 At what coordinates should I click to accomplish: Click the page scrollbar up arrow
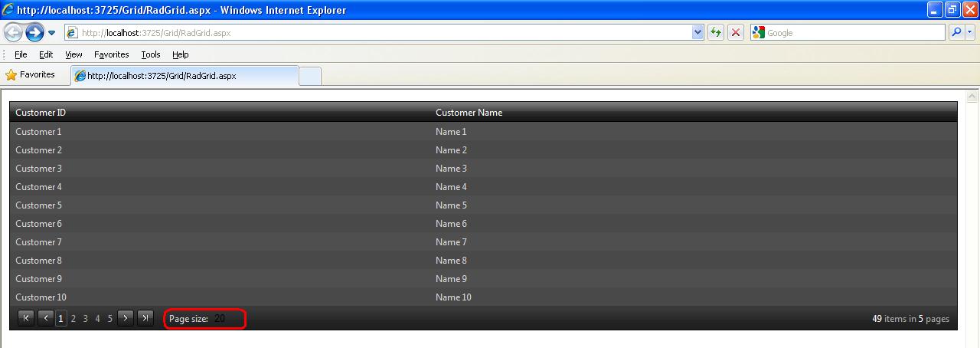click(x=973, y=97)
